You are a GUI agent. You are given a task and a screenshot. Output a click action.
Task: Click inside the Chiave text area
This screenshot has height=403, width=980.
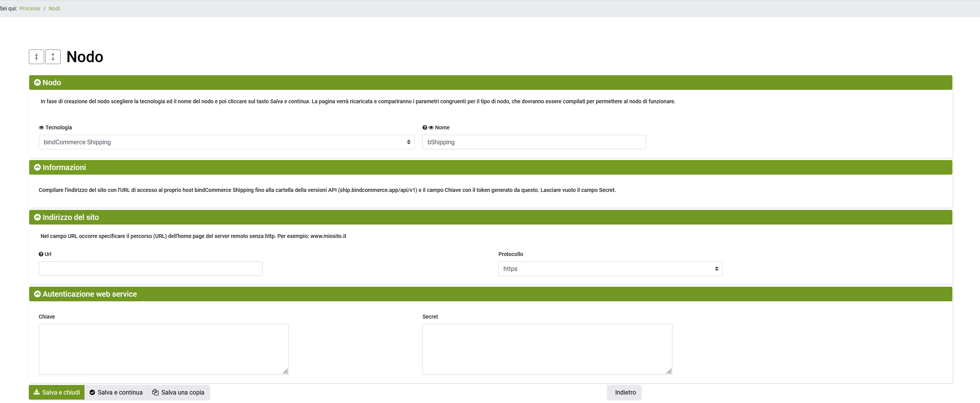coord(164,349)
